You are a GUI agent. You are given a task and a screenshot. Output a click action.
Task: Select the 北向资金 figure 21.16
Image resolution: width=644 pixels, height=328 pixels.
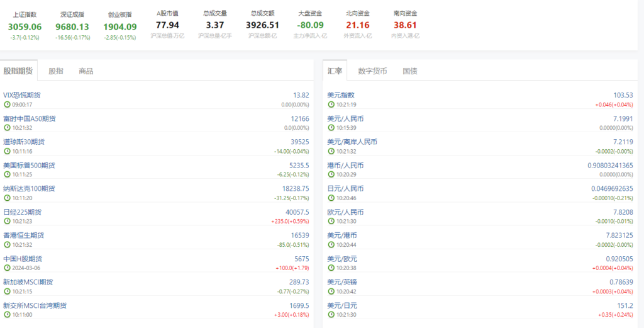coord(358,25)
